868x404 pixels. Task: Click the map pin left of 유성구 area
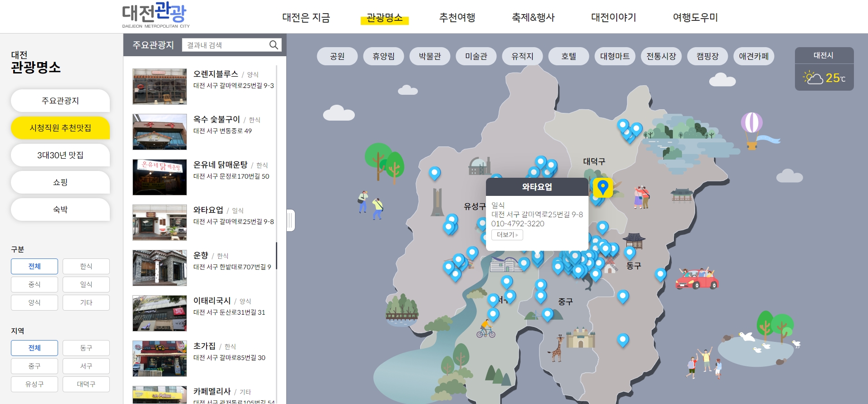pyautogui.click(x=435, y=173)
